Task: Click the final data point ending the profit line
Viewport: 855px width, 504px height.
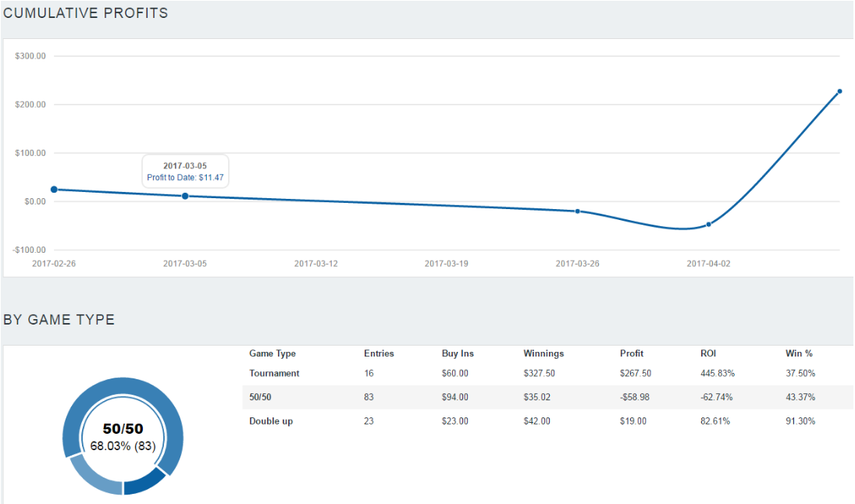Action: point(839,91)
